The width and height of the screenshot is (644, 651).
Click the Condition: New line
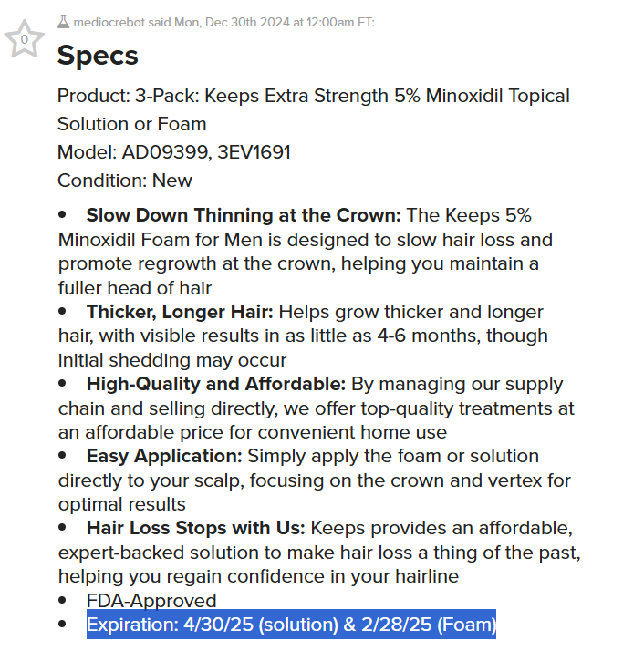coord(125,181)
